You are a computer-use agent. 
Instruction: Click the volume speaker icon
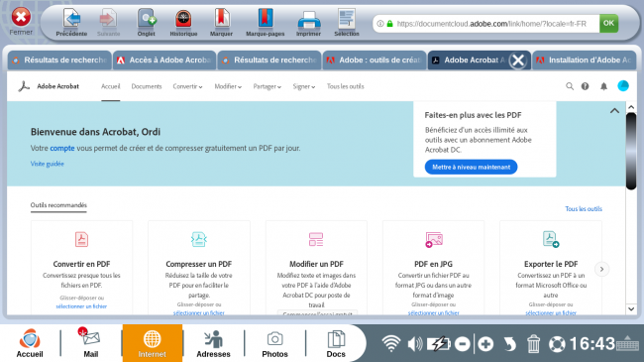414,344
